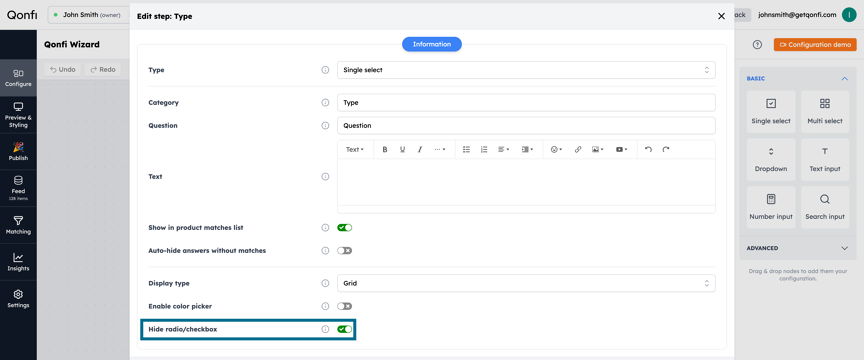This screenshot has width=864, height=360.
Task: Click the Redo button
Action: click(x=103, y=69)
